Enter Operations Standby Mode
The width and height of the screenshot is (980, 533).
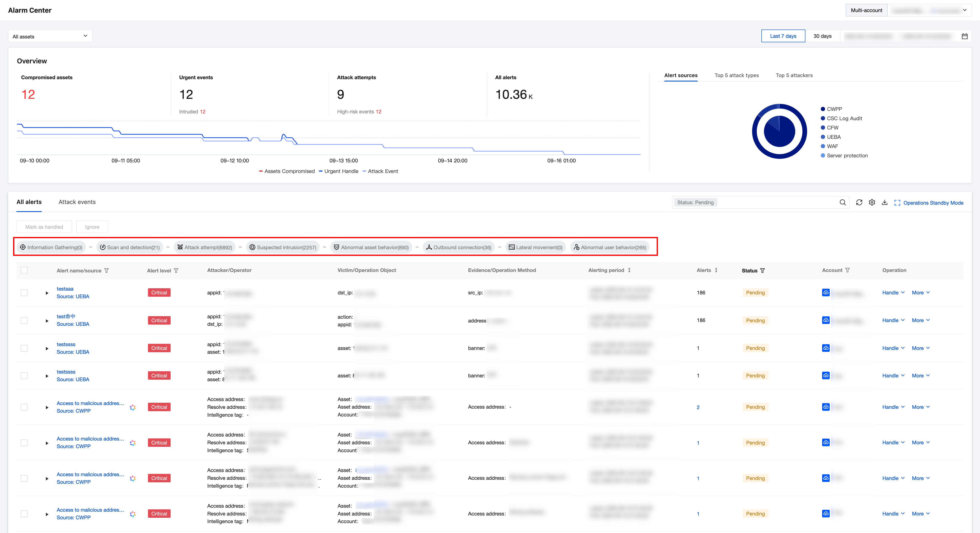pyautogui.click(x=929, y=203)
